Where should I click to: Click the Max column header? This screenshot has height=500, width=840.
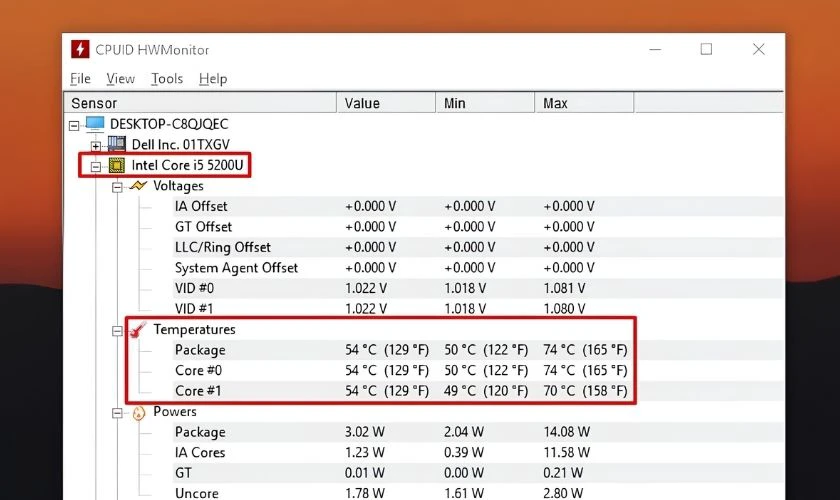(x=584, y=103)
